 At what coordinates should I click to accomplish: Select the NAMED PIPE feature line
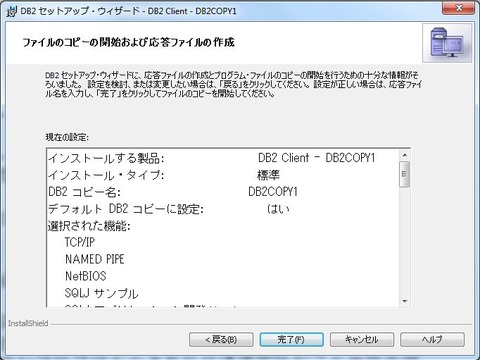pyautogui.click(x=95, y=259)
